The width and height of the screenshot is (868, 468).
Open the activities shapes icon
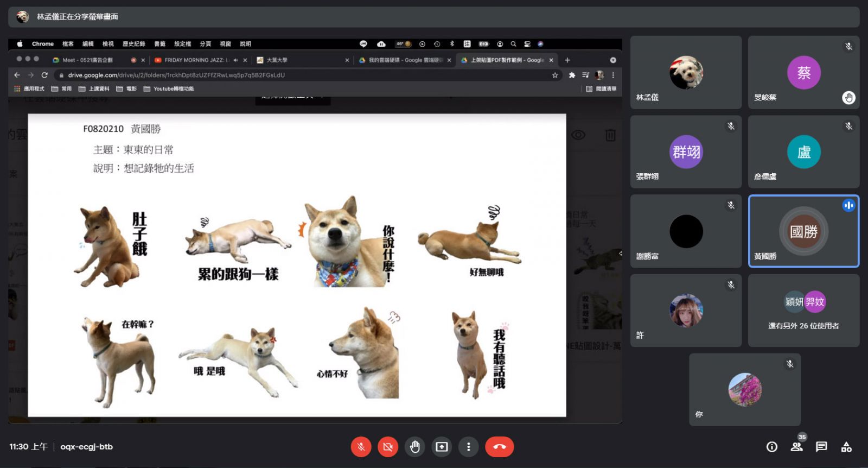point(846,447)
